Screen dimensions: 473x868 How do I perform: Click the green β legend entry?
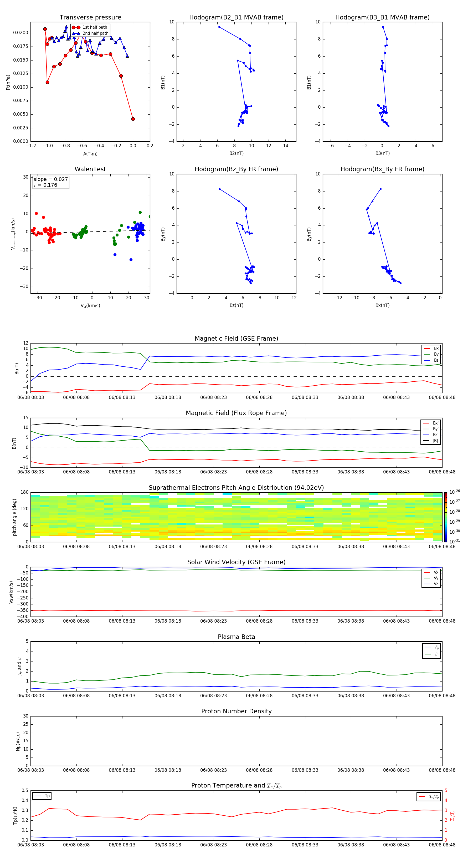[x=431, y=654]
